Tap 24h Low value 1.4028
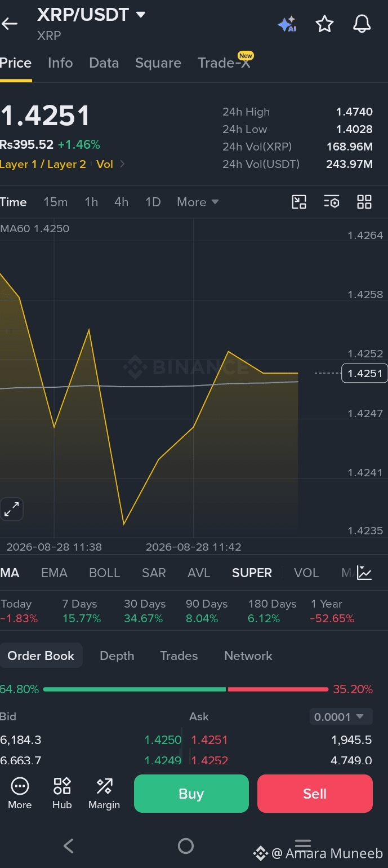The width and height of the screenshot is (388, 868). tap(354, 129)
